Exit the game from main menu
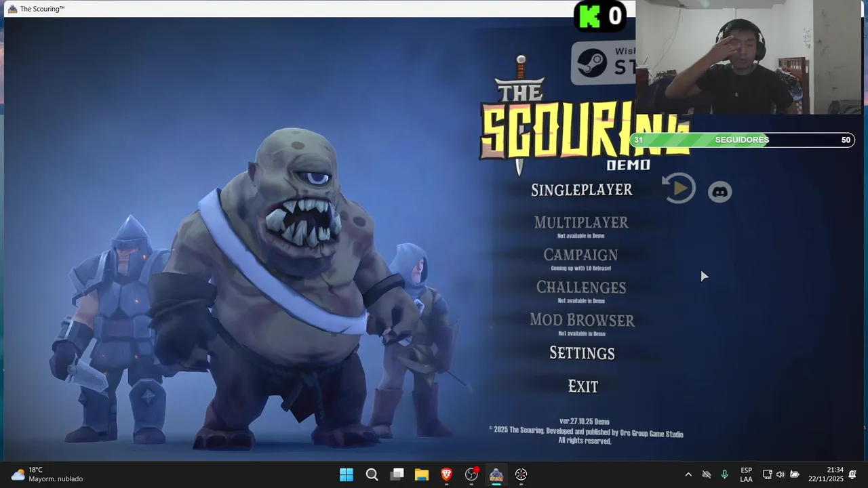 tap(583, 386)
